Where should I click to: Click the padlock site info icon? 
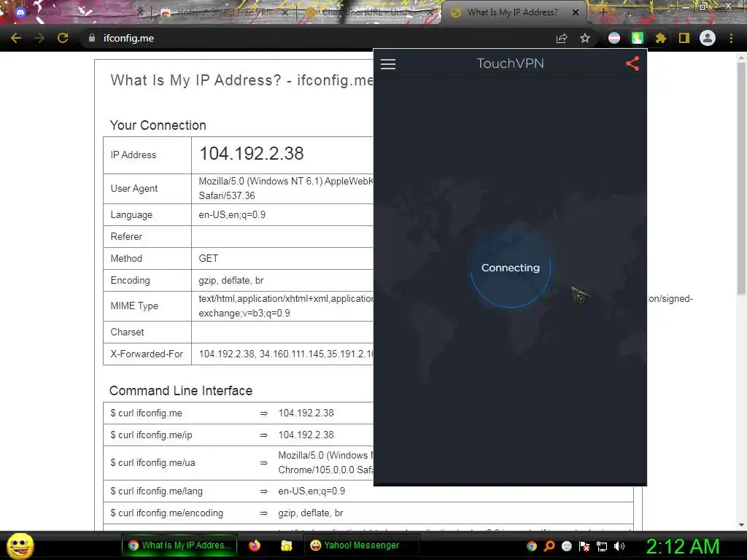point(92,38)
